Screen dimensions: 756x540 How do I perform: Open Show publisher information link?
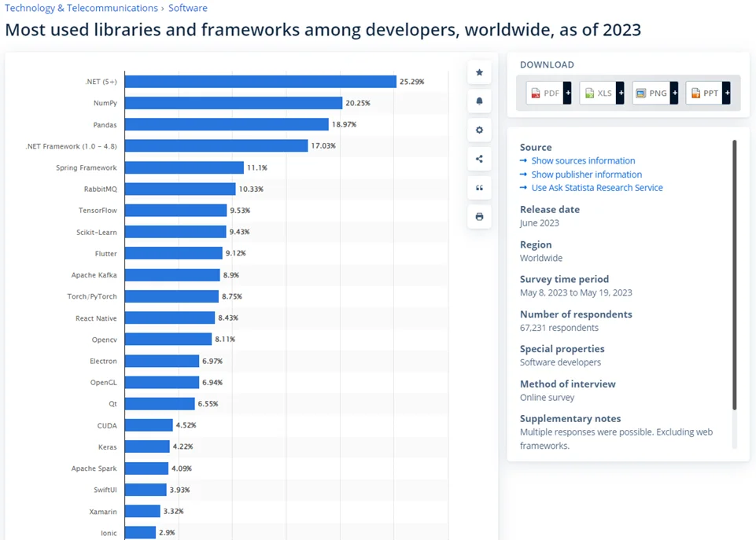click(x=586, y=174)
